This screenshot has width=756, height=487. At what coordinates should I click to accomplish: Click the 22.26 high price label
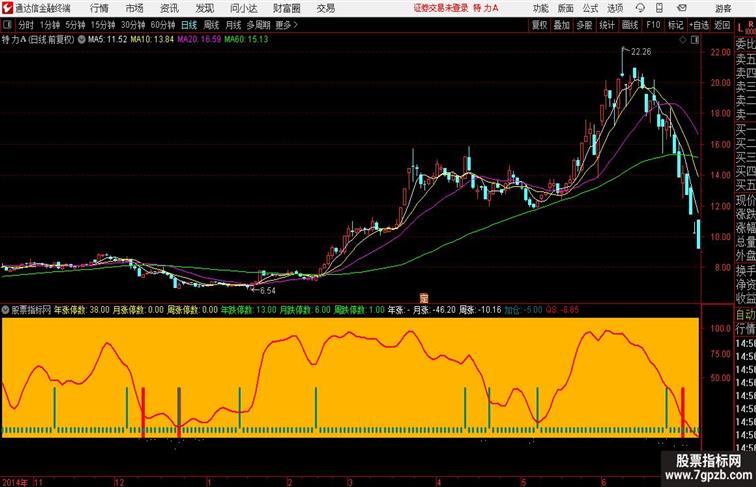tap(641, 51)
